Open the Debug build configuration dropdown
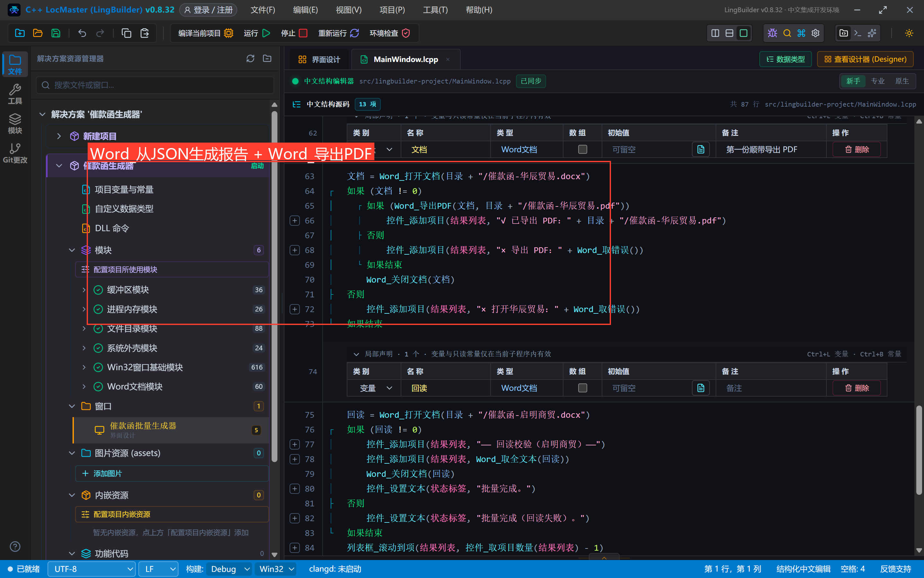 [x=229, y=569]
